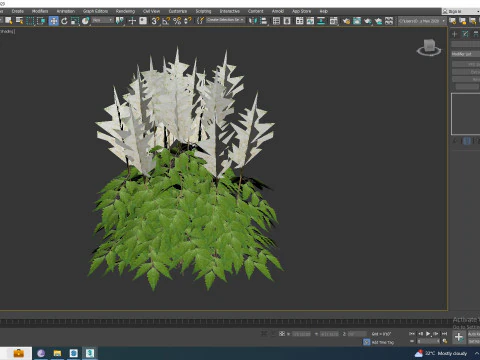Click the Next Frame button
480x360 pixels.
click(436, 333)
